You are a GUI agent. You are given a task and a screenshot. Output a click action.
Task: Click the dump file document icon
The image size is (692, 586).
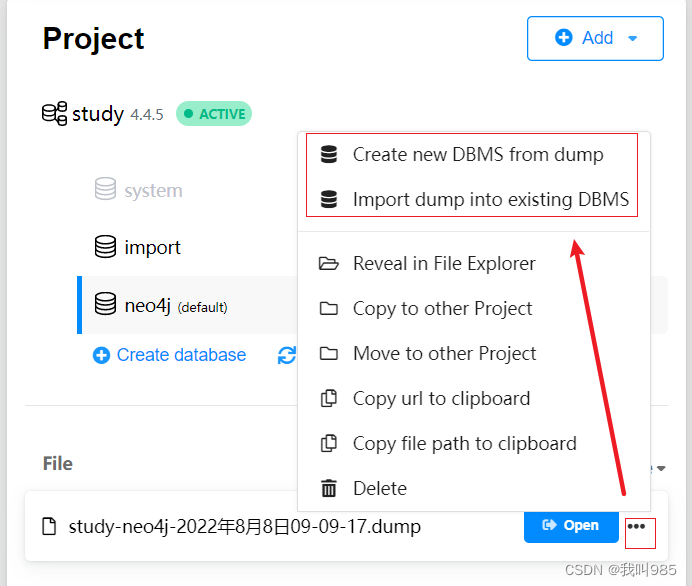[x=50, y=526]
